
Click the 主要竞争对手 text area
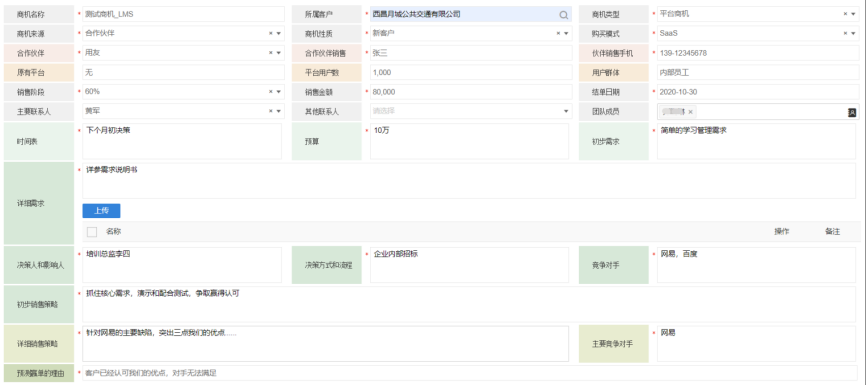[x=757, y=344]
